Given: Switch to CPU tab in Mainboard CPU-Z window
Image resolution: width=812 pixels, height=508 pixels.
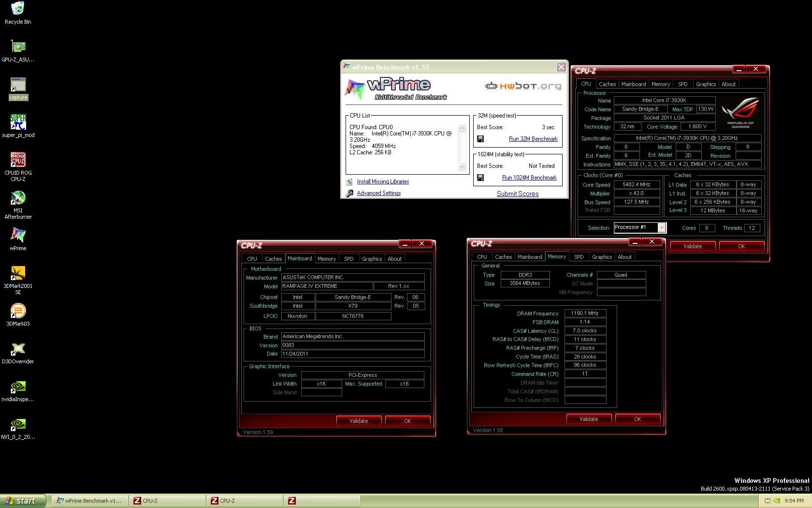Looking at the screenshot, I should [x=252, y=259].
